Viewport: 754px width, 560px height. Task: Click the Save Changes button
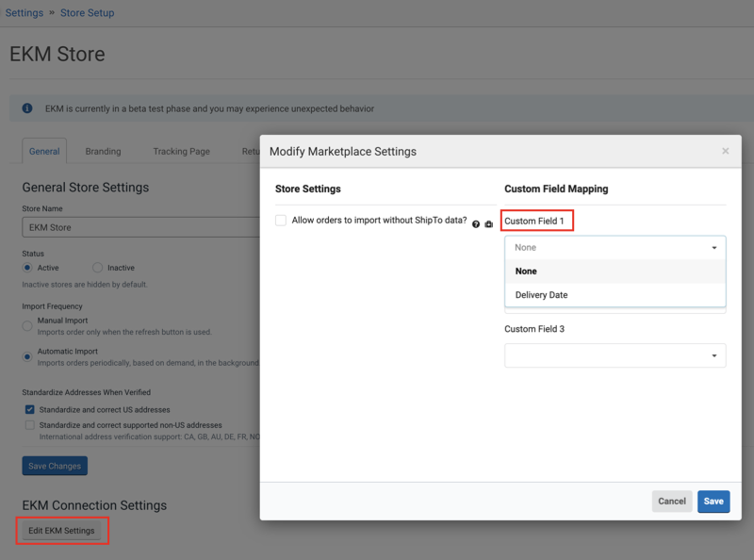[55, 466]
